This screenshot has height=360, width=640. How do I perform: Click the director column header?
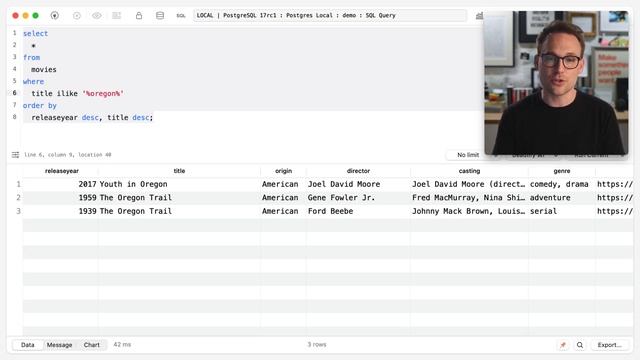(x=358, y=171)
